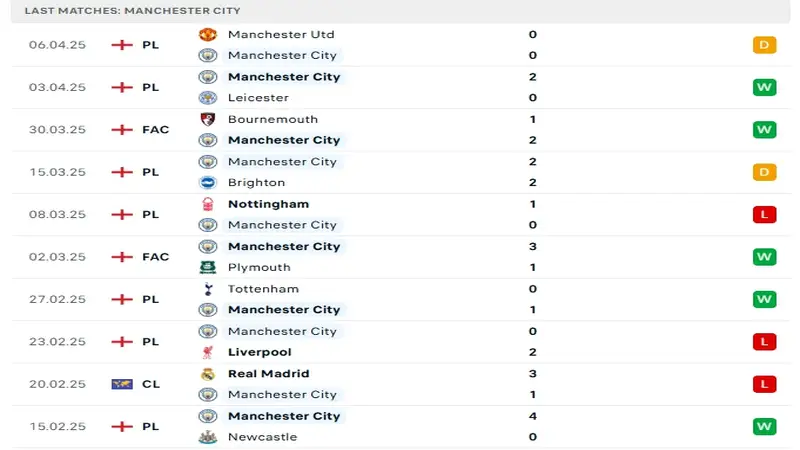Open the Liverpool team link
Viewport: 800px width, 450px height.
pyautogui.click(x=260, y=352)
